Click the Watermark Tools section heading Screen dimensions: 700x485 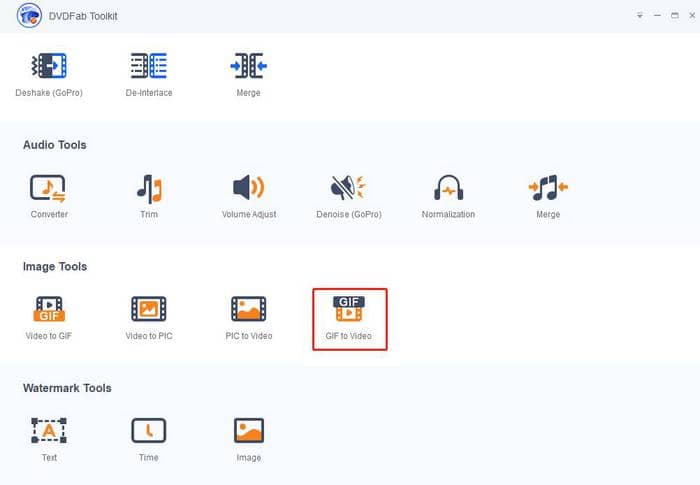[x=67, y=388]
